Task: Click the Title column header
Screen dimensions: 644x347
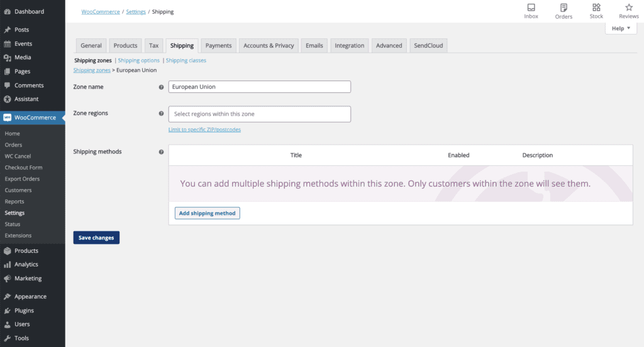Action: pos(296,155)
